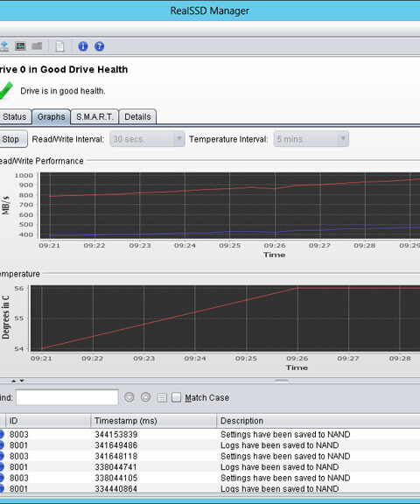The height and width of the screenshot is (504, 420).
Task: Click the blue event icon for row 338044741
Action: [x=2, y=467]
